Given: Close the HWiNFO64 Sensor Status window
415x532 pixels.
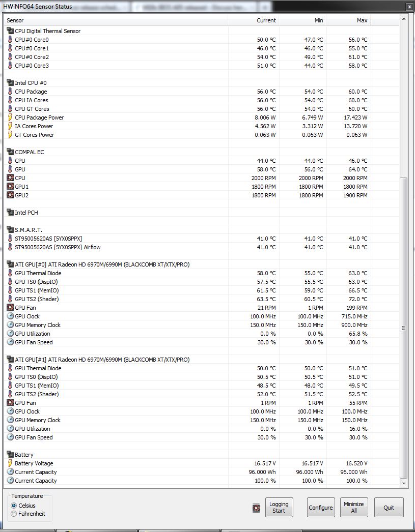Looking at the screenshot, I should coord(410,7).
